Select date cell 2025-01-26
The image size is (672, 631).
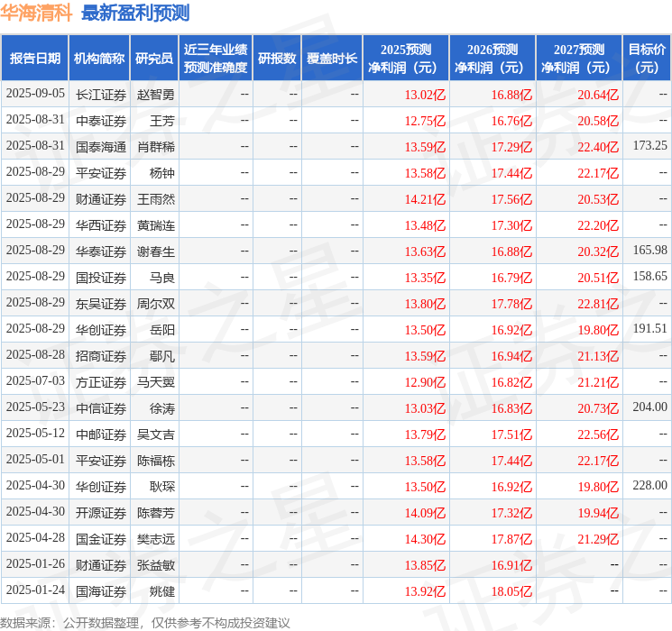click(x=35, y=563)
